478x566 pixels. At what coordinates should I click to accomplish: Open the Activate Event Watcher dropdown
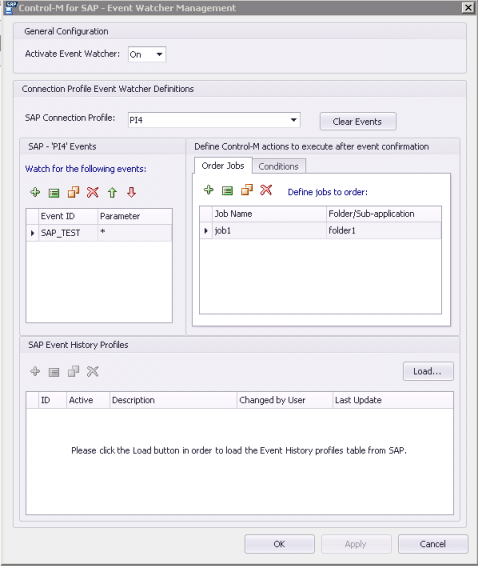(x=159, y=55)
